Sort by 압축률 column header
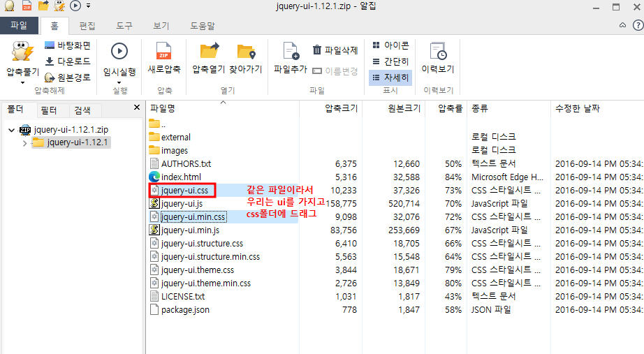The height and width of the screenshot is (354, 644). (x=450, y=108)
